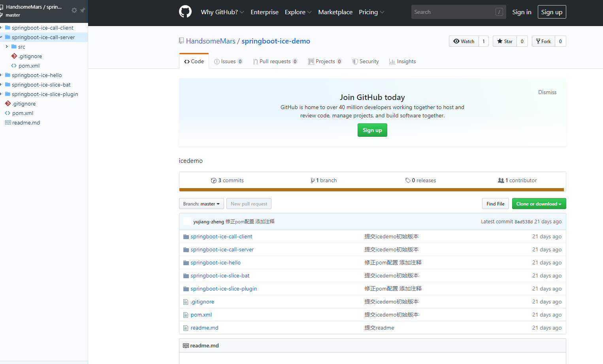Image resolution: width=603 pixels, height=364 pixels.
Task: Open the Security tab
Action: (x=366, y=61)
